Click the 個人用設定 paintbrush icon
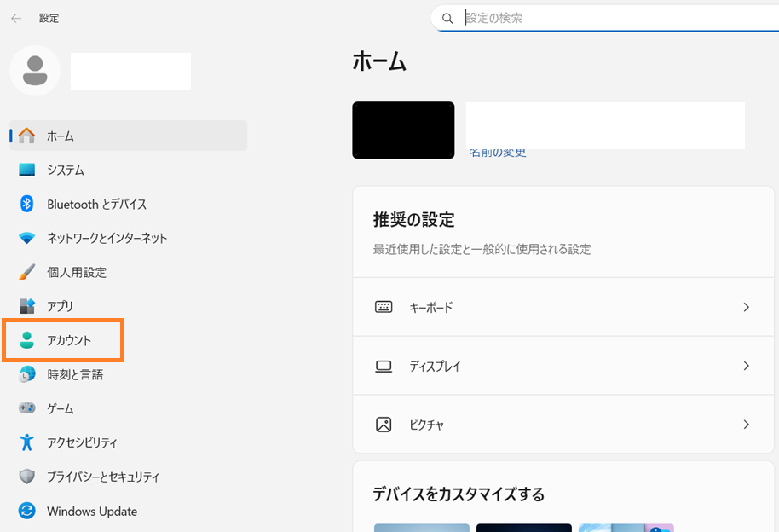The width and height of the screenshot is (779, 532). point(26,272)
